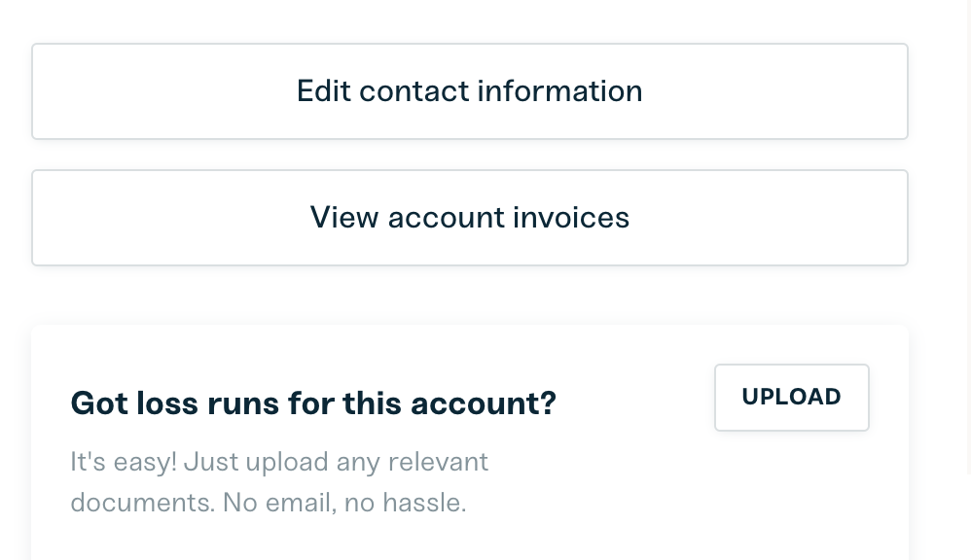Open View account invoices
971x560 pixels.
point(469,218)
